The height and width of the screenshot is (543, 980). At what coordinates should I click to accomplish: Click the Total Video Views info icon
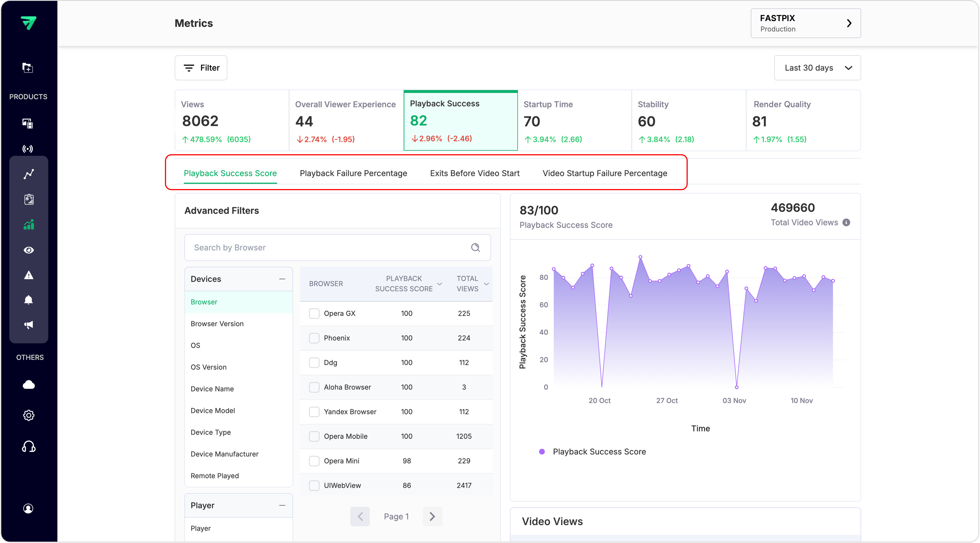(x=846, y=222)
